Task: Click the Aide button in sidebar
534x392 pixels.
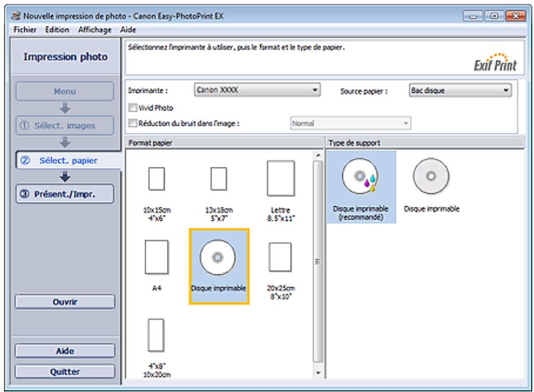Action: (x=65, y=351)
